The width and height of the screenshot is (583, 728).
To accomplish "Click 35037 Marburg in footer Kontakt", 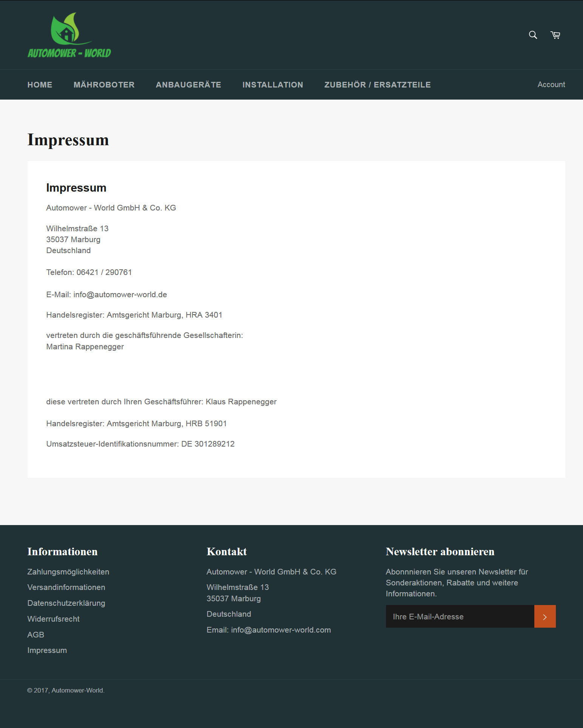I will click(234, 599).
